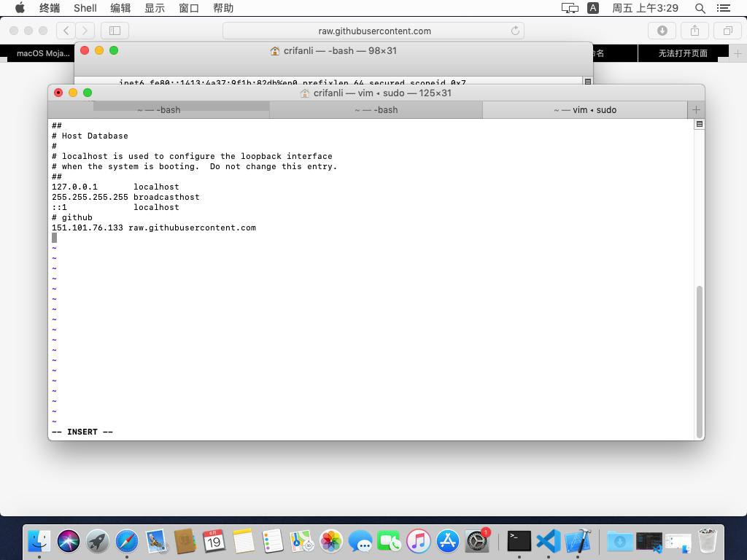Open the Notes app in Dock
The width and height of the screenshot is (747, 560).
point(244,542)
